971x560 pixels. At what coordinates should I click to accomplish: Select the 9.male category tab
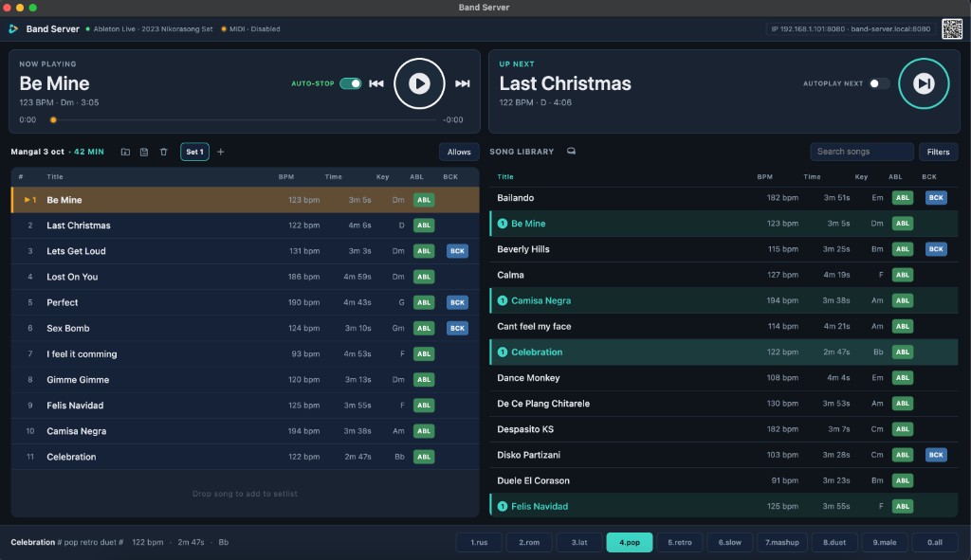[885, 542]
